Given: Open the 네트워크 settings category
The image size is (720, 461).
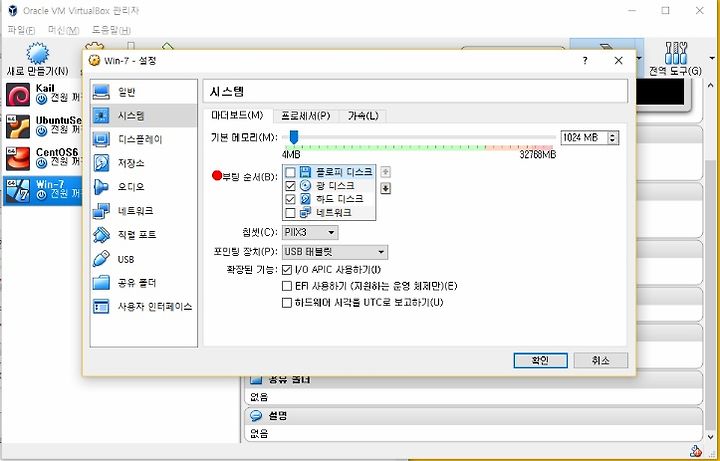Looking at the screenshot, I should 144,211.
